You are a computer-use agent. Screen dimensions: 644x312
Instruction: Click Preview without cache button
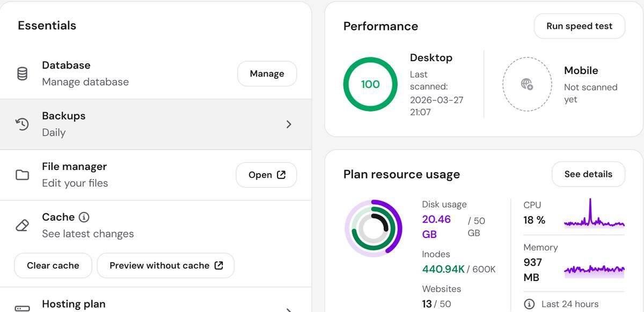pos(166,265)
